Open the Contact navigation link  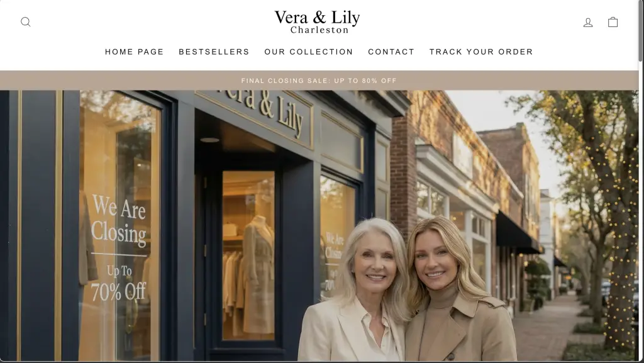[x=391, y=52]
